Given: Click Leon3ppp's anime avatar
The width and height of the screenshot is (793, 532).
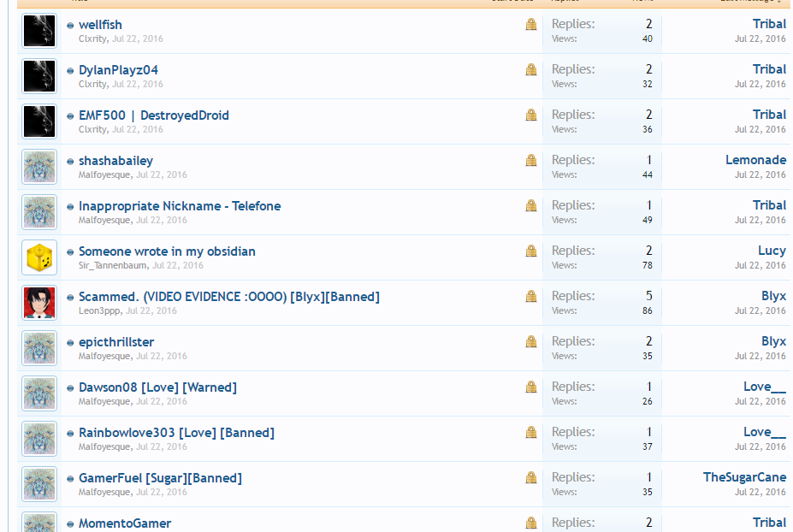Looking at the screenshot, I should (x=39, y=303).
